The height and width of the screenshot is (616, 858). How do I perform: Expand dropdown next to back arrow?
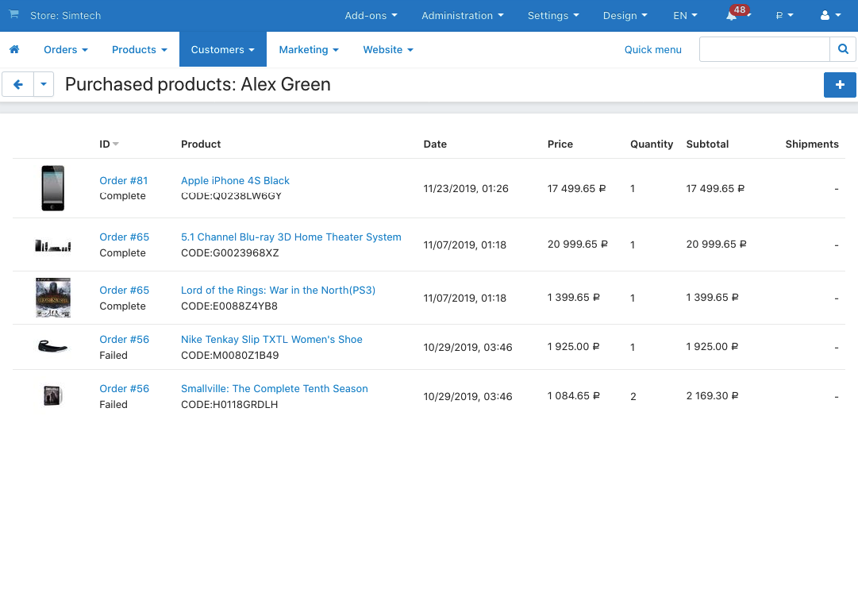coord(44,84)
